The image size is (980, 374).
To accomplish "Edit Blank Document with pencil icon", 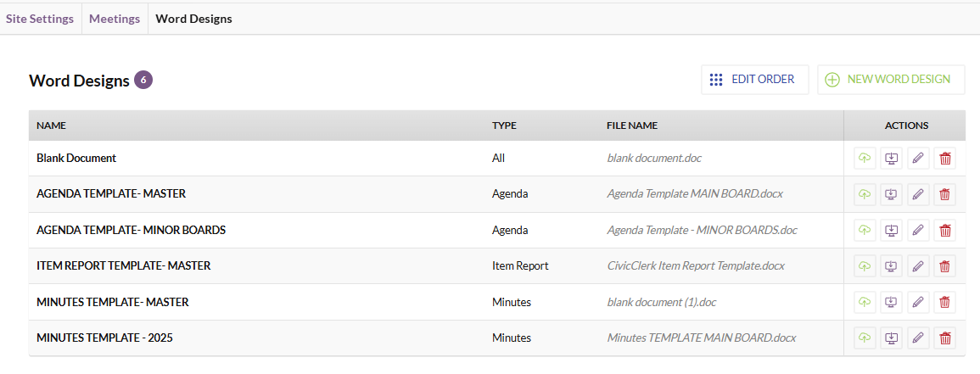I will (917, 159).
